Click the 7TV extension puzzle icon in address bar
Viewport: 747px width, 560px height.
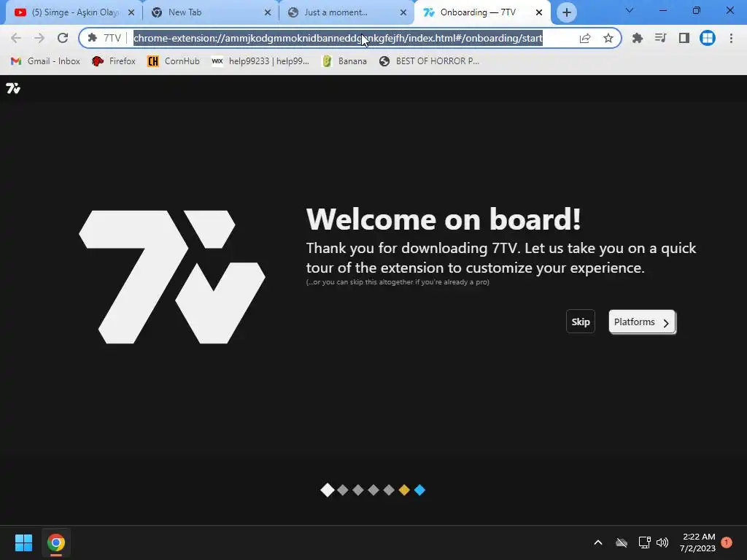coord(93,38)
